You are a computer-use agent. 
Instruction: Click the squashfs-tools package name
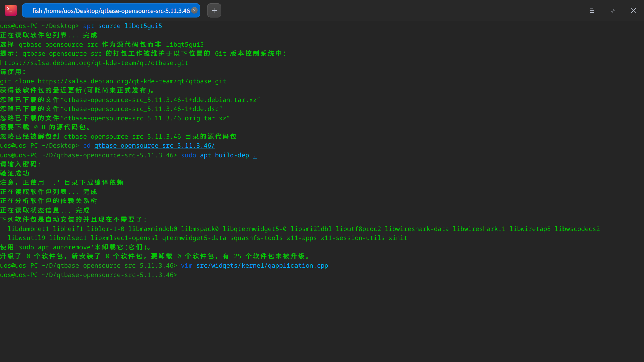coord(256,238)
